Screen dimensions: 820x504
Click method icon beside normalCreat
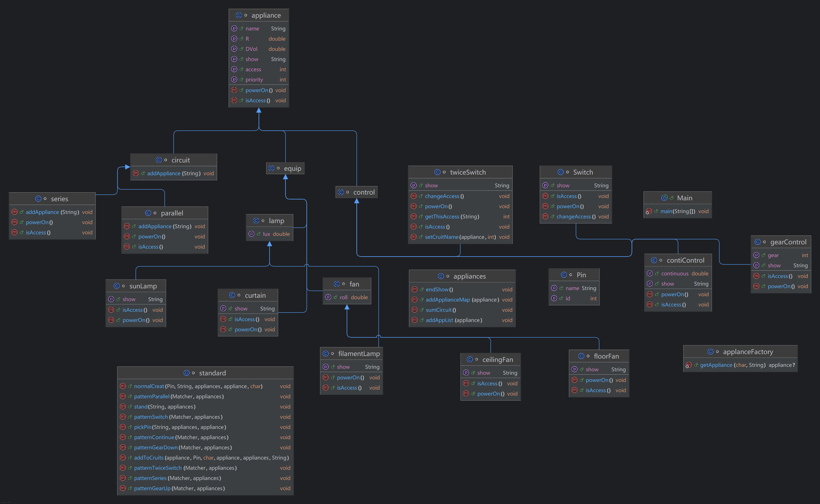[123, 386]
